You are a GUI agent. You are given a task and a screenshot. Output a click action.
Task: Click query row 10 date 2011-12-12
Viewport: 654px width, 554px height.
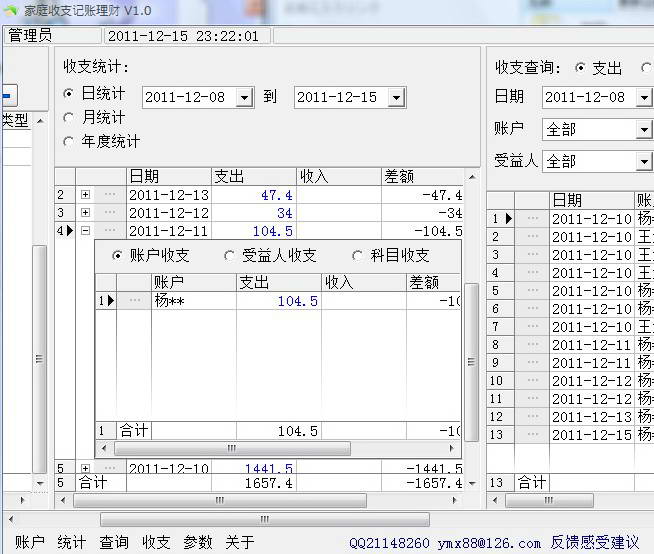click(591, 380)
